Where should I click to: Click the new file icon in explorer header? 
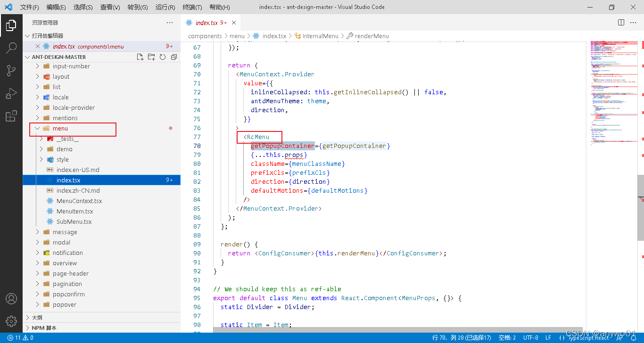[x=140, y=57]
